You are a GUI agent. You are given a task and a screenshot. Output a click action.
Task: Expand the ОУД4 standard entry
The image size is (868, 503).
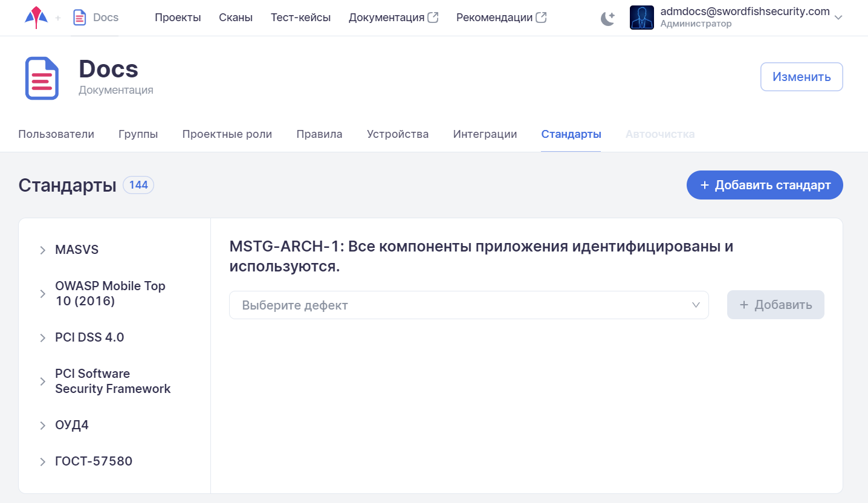pos(42,426)
